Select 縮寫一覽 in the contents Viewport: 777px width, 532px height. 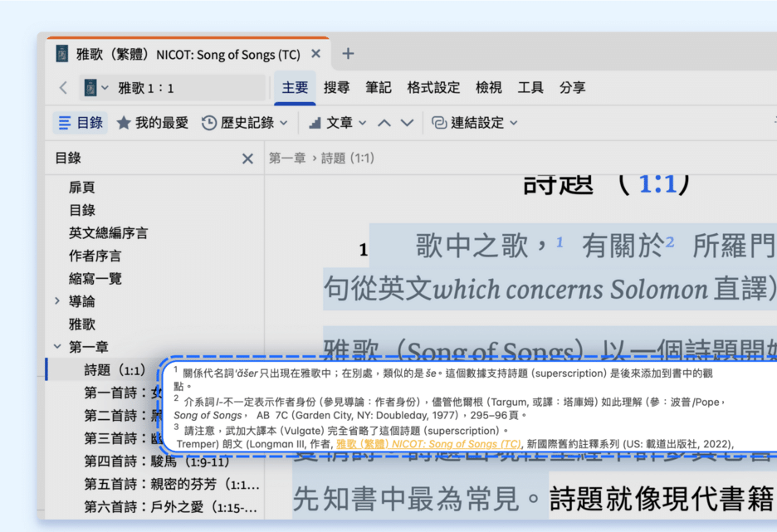click(95, 278)
